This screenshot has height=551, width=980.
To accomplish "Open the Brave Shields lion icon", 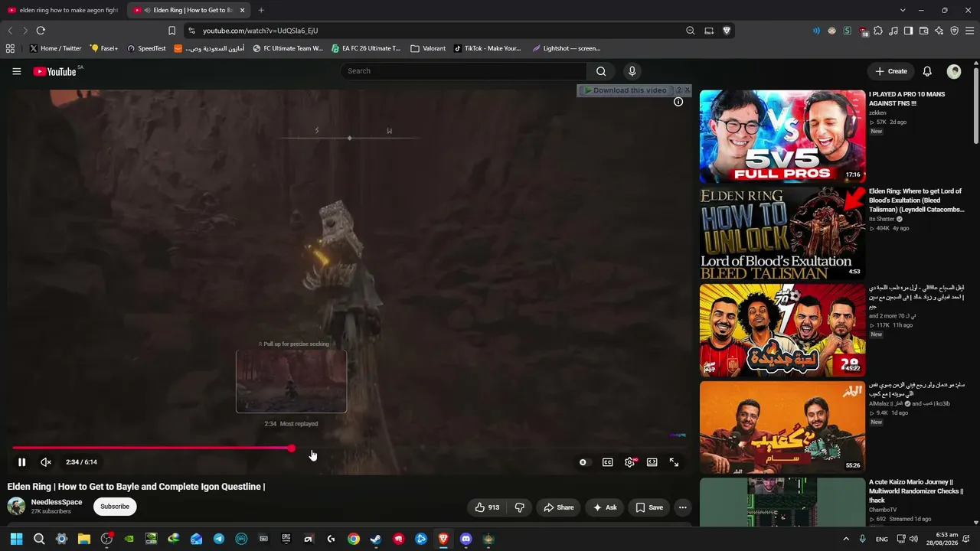I will coord(727,31).
